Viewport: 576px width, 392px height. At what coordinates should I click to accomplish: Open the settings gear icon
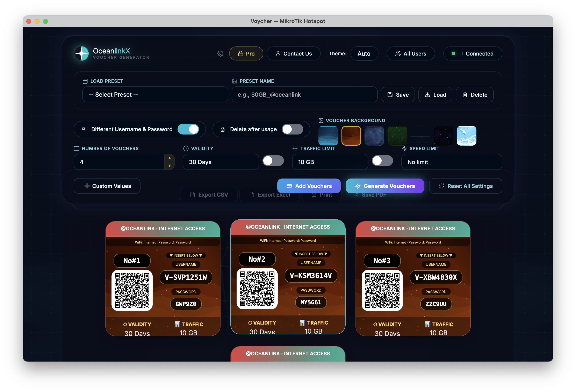220,53
